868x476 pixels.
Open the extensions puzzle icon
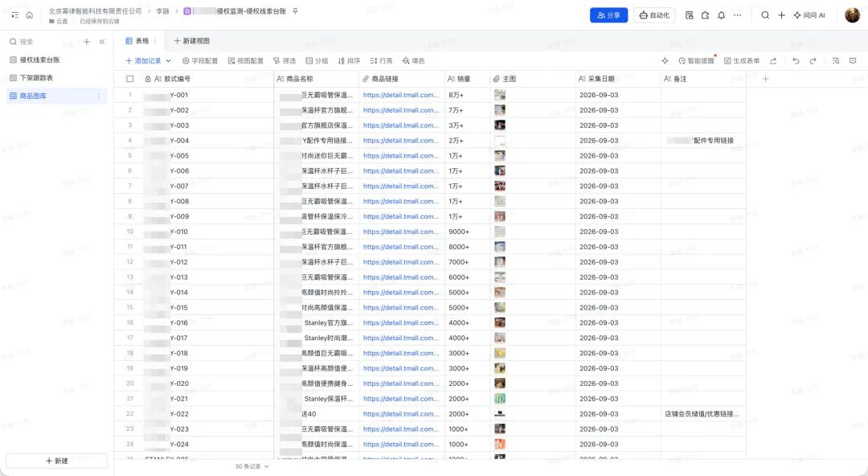706,15
